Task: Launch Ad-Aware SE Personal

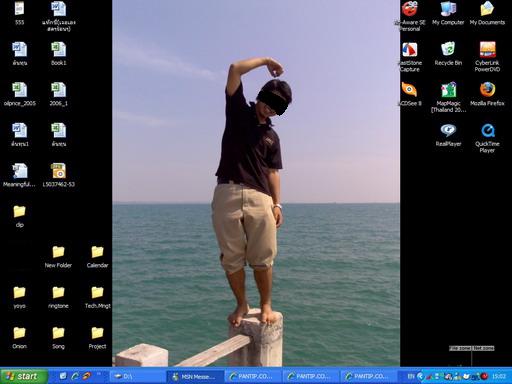Action: (x=410, y=16)
